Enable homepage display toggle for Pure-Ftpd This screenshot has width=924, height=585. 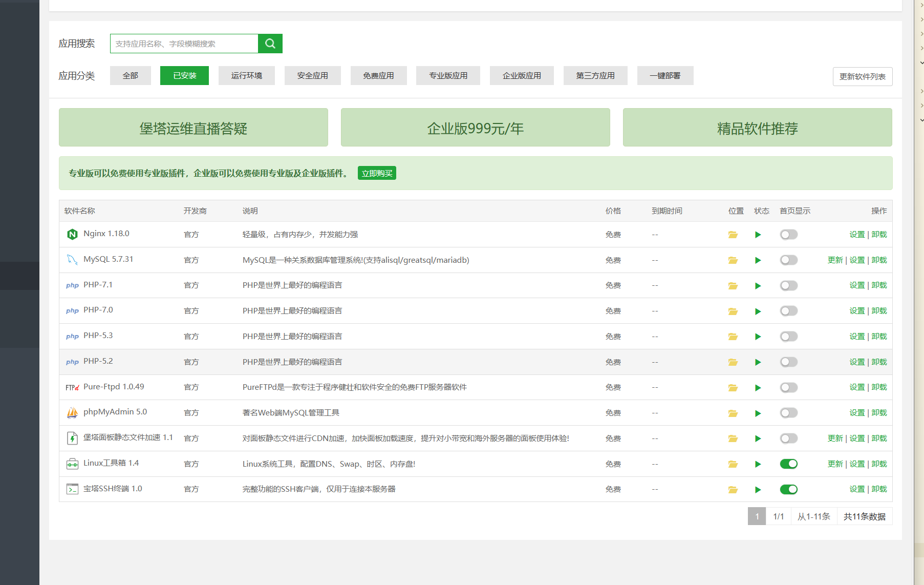click(789, 388)
